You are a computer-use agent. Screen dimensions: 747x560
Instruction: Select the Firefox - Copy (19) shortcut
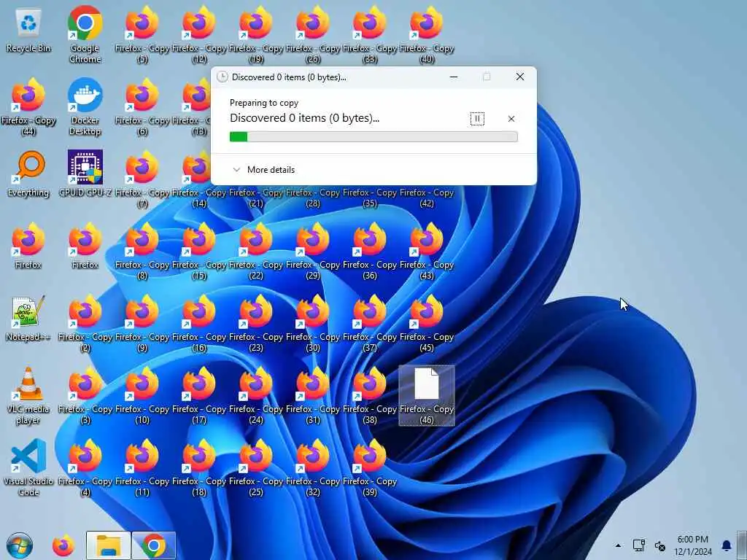[x=256, y=34]
